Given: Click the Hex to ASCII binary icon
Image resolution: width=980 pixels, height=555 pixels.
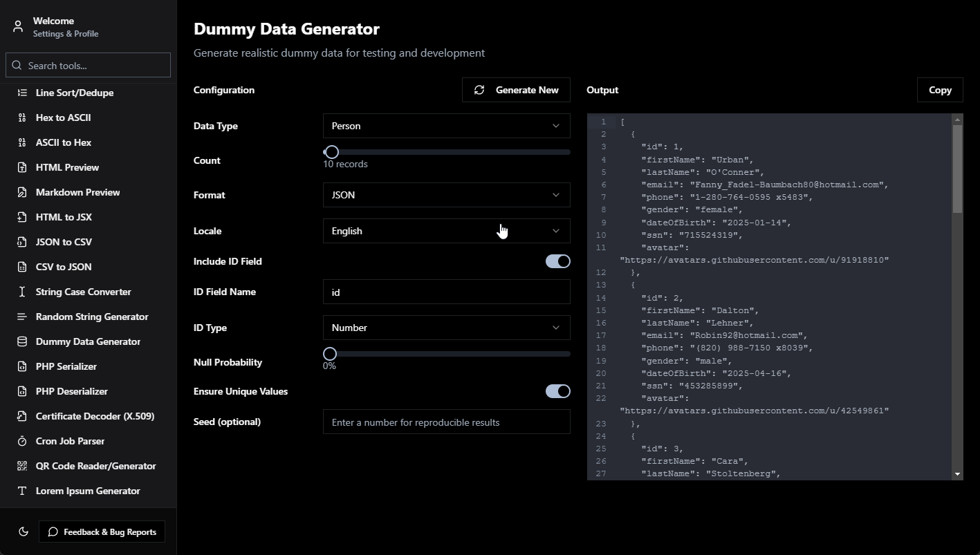Looking at the screenshot, I should 22,117.
